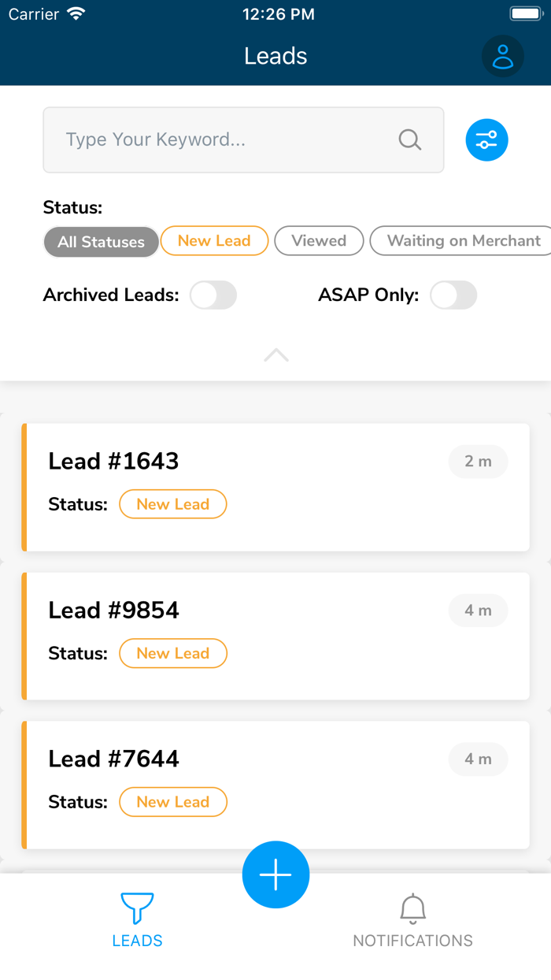Select the All Statuses filter chip

point(101,242)
